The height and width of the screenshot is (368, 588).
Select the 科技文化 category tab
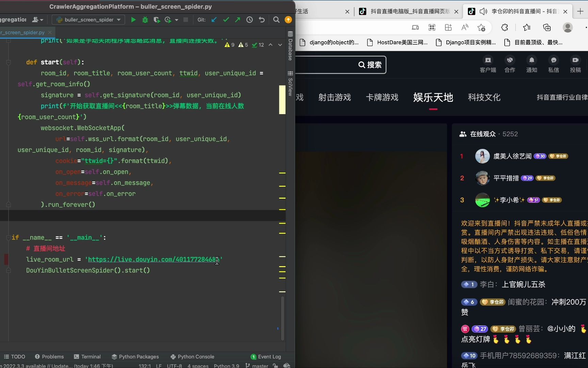pyautogui.click(x=484, y=97)
